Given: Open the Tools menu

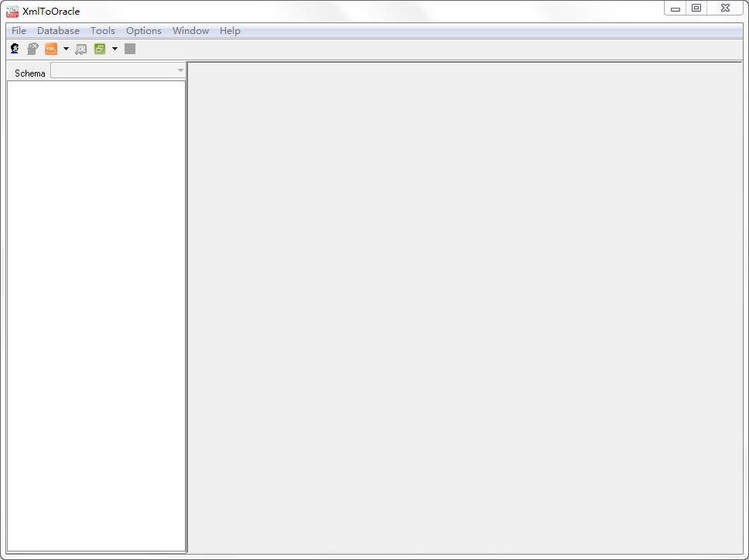Looking at the screenshot, I should coord(102,31).
